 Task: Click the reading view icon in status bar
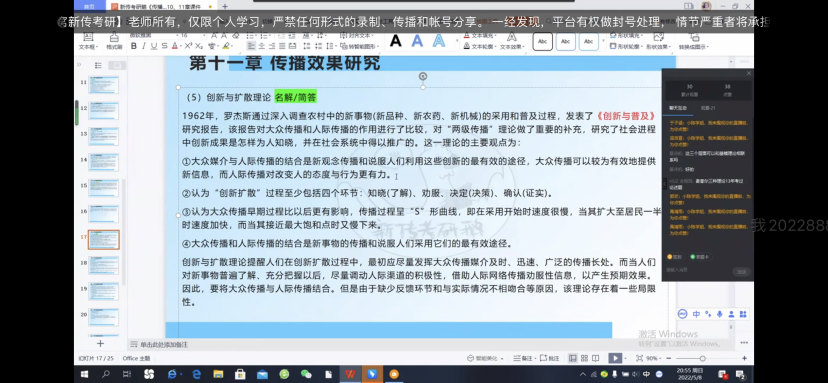596,358
